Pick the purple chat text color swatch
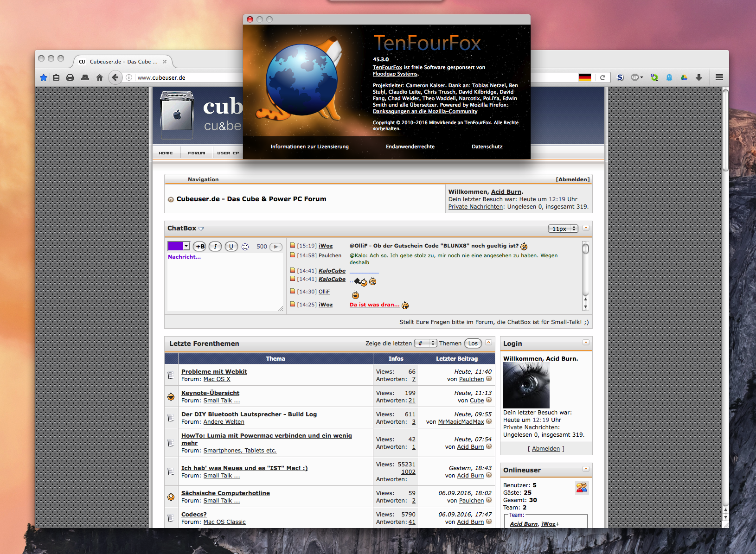The image size is (756, 554). [x=175, y=246]
